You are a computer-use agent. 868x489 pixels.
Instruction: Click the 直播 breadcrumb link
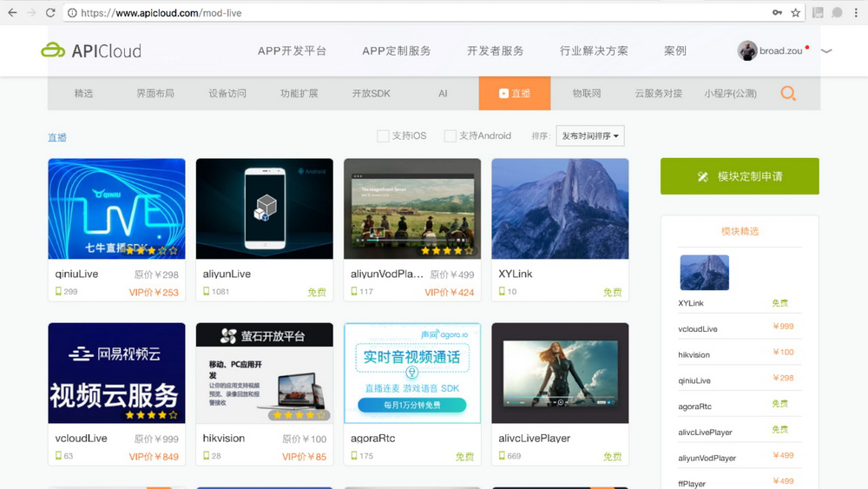(x=57, y=137)
